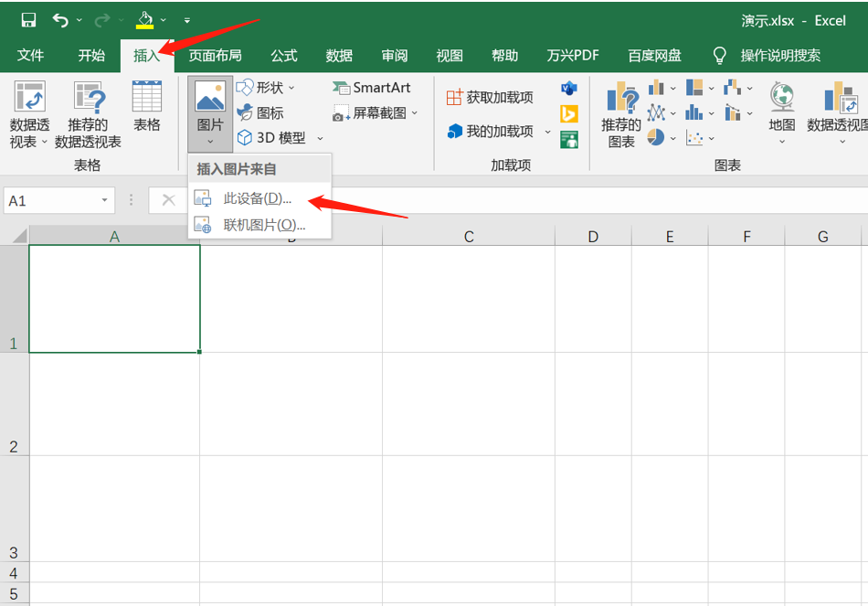The height and width of the screenshot is (606, 868).
Task: Insert a 表格 table
Action: 147,106
